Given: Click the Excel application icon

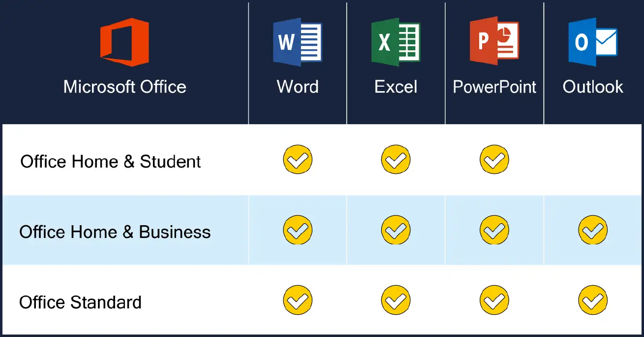Looking at the screenshot, I should click(x=396, y=41).
